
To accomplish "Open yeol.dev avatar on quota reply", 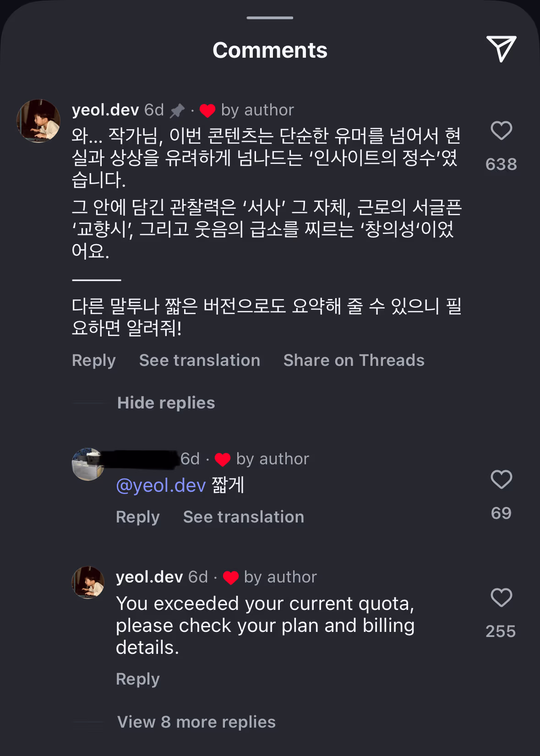I will coord(88,582).
